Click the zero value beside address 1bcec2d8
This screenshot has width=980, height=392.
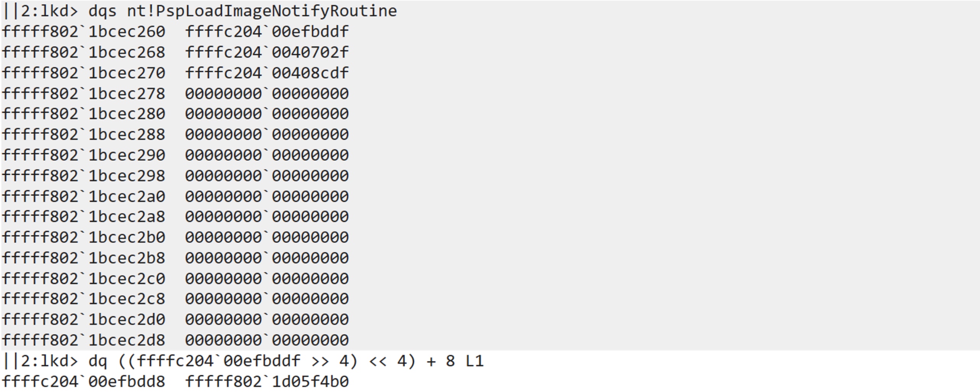(x=267, y=340)
